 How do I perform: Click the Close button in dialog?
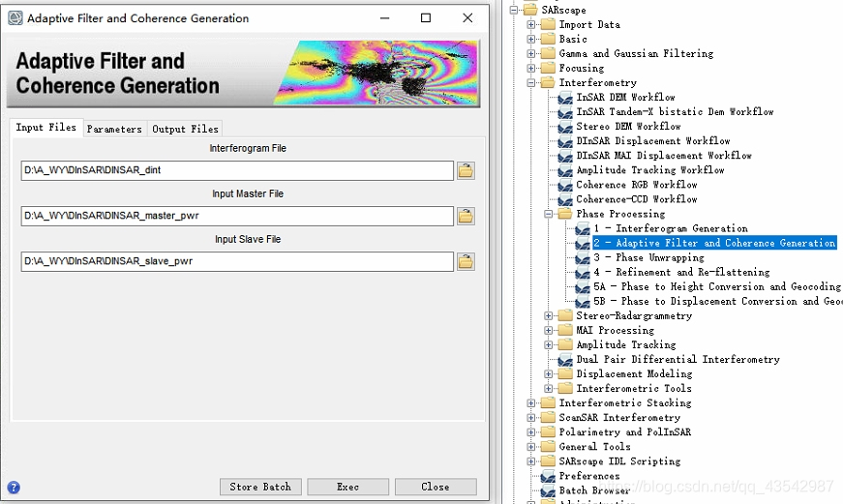(436, 487)
